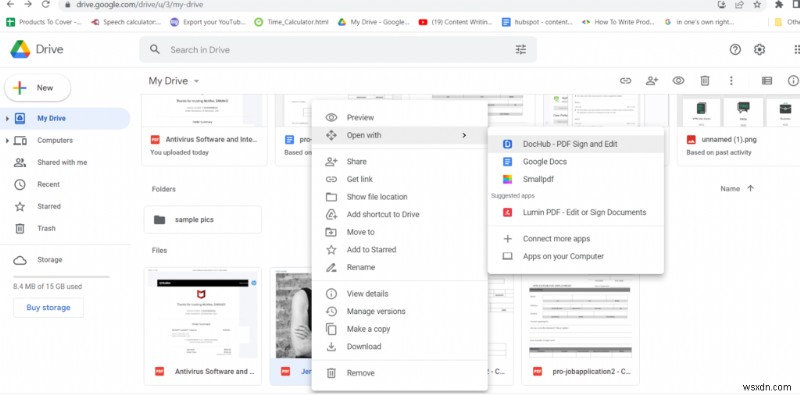This screenshot has height=395, width=800.
Task: Select View details menu entry
Action: click(x=399, y=293)
